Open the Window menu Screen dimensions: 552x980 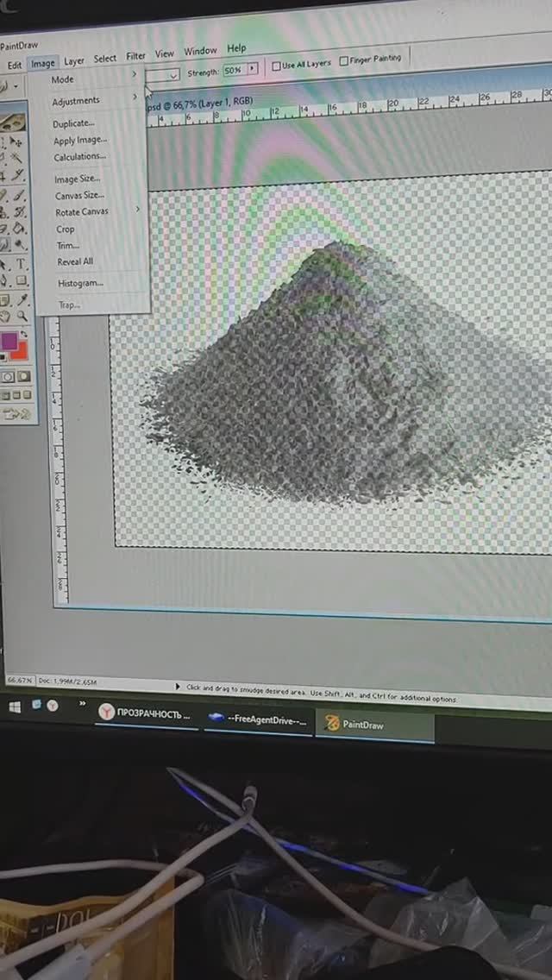coord(200,51)
